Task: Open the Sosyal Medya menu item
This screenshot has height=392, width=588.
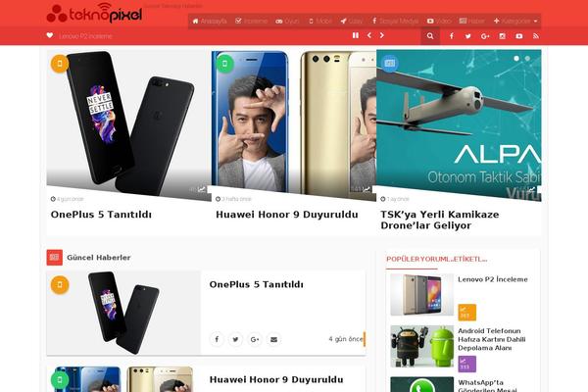Action: [395, 21]
